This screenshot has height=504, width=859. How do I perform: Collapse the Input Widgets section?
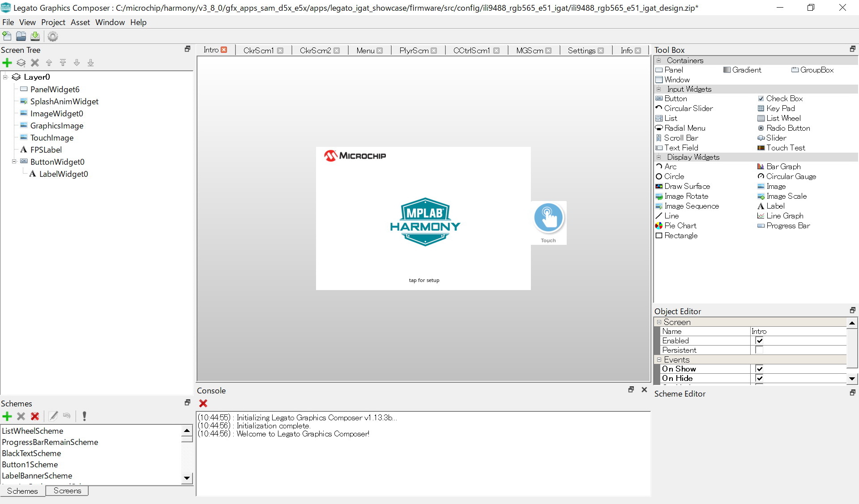[658, 89]
